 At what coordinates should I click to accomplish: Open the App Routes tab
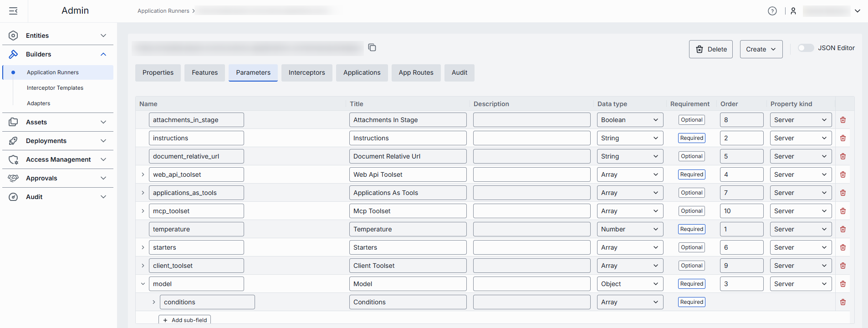(416, 73)
